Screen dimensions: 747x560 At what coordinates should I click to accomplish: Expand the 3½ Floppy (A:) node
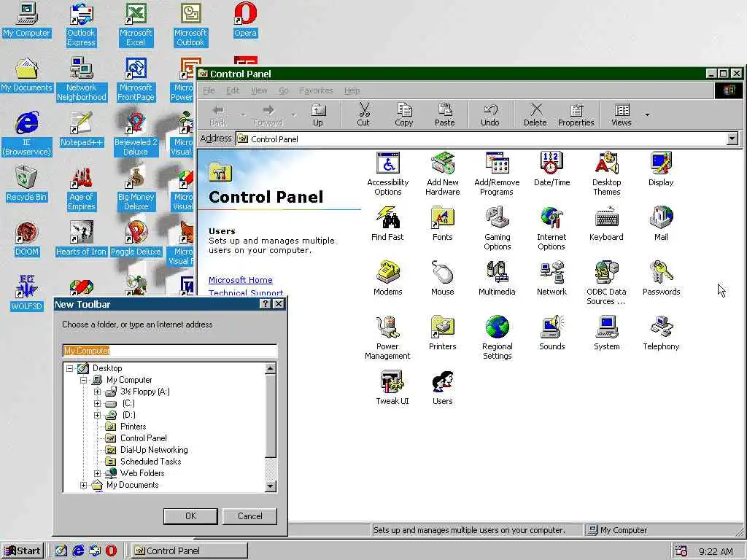pyautogui.click(x=97, y=392)
